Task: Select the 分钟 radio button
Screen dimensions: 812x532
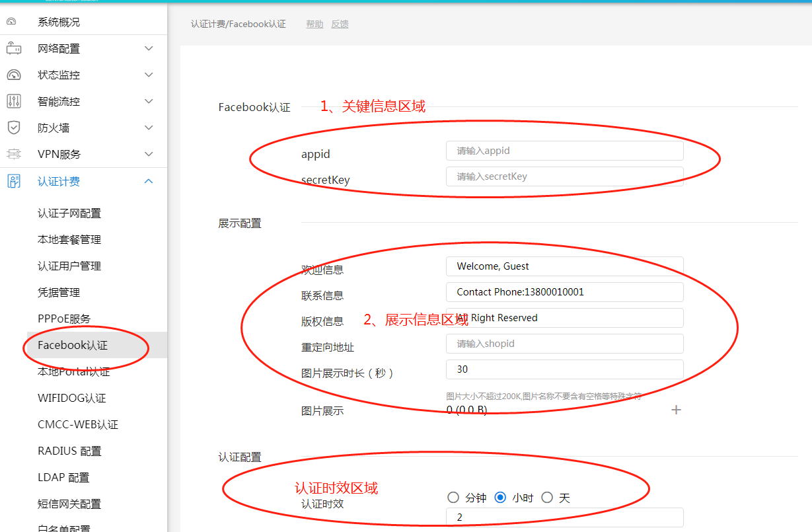Action: tap(453, 498)
